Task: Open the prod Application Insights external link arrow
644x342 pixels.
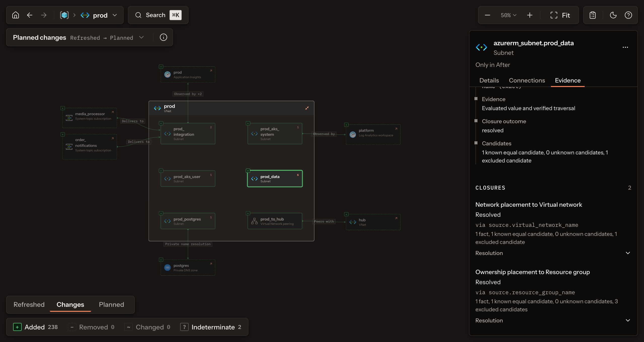Action: tap(211, 71)
